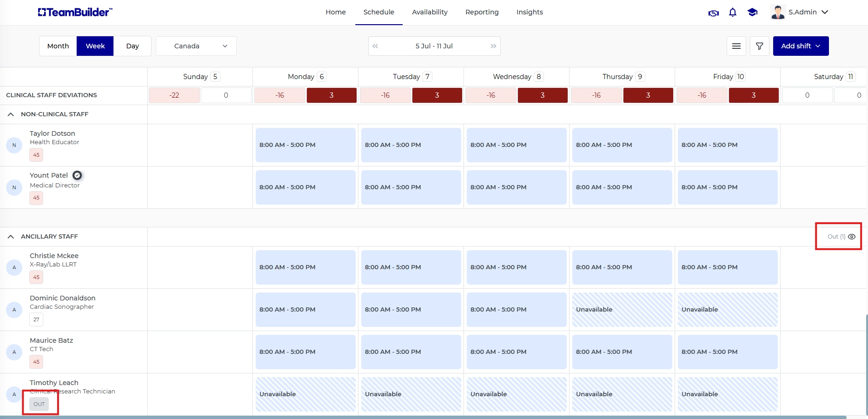The width and height of the screenshot is (868, 419).
Task: Click Timothy Leach's A avatar circle
Action: point(14,394)
